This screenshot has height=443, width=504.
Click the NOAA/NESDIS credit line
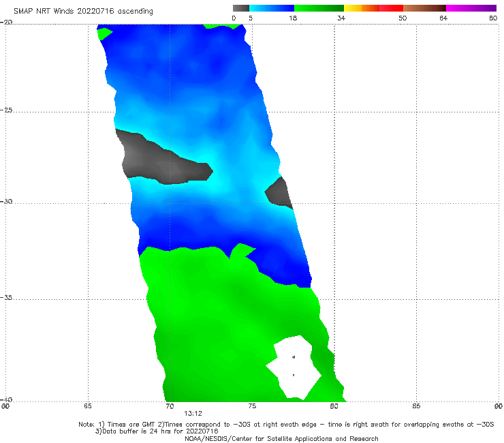click(281, 438)
